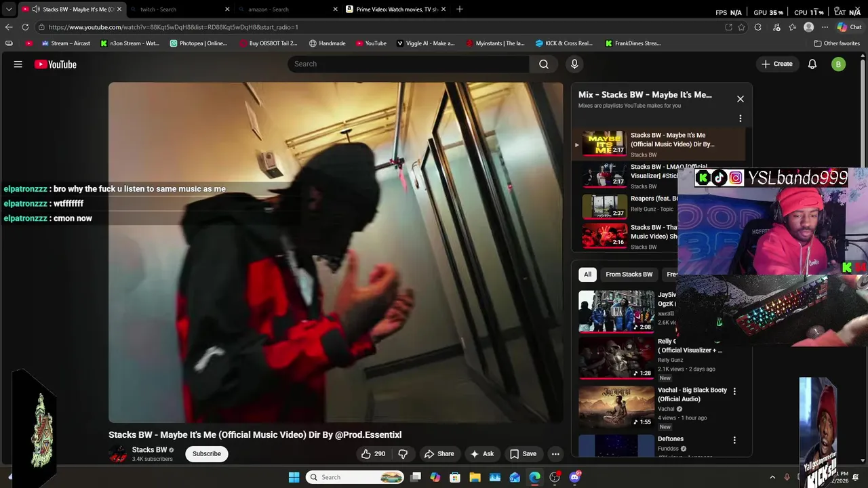Play the Maybe It's Me playlist thumbnail

point(604,144)
